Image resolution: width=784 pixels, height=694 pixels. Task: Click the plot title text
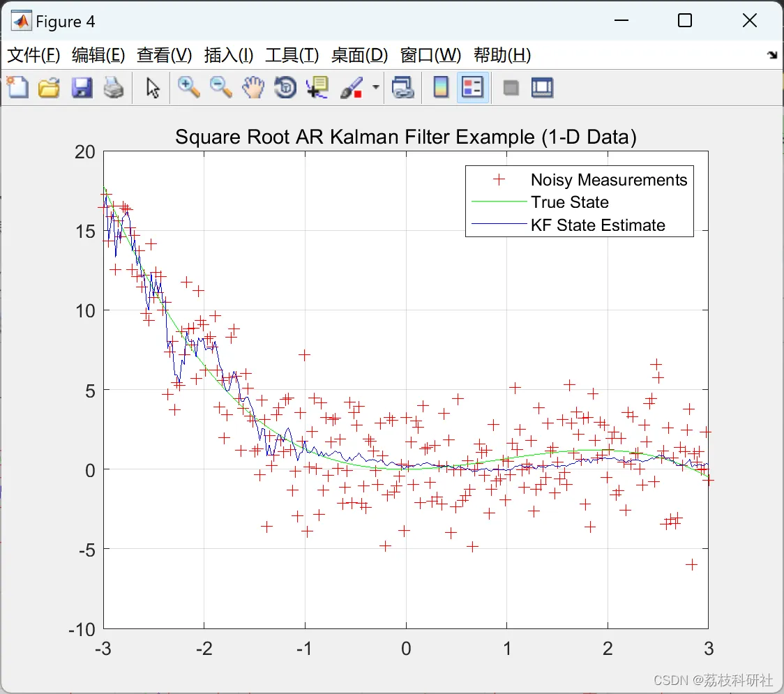[405, 137]
